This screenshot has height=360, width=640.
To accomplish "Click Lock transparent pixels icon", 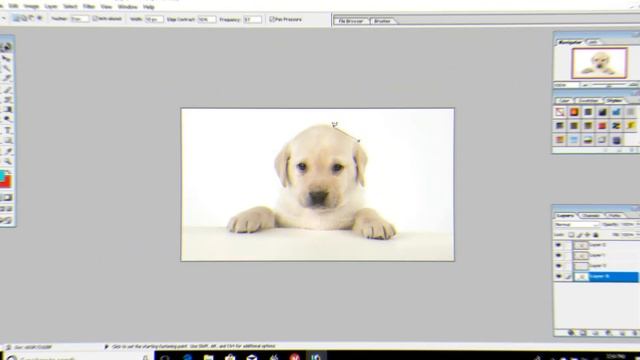I will pyautogui.click(x=571, y=235).
